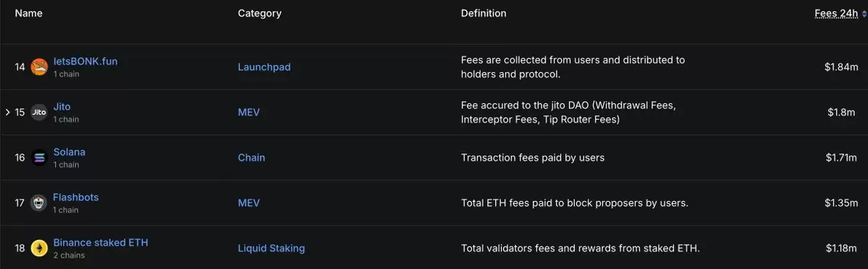This screenshot has height=269, width=868.
Task: Click the Fees 24h sort arrow icon
Action: (x=864, y=14)
